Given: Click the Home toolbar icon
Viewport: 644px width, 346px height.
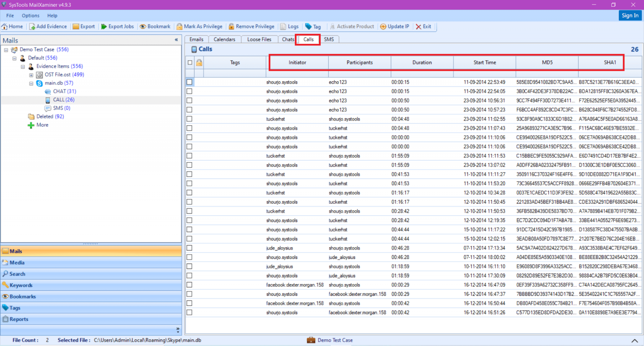Looking at the screenshot, I should coord(5,26).
